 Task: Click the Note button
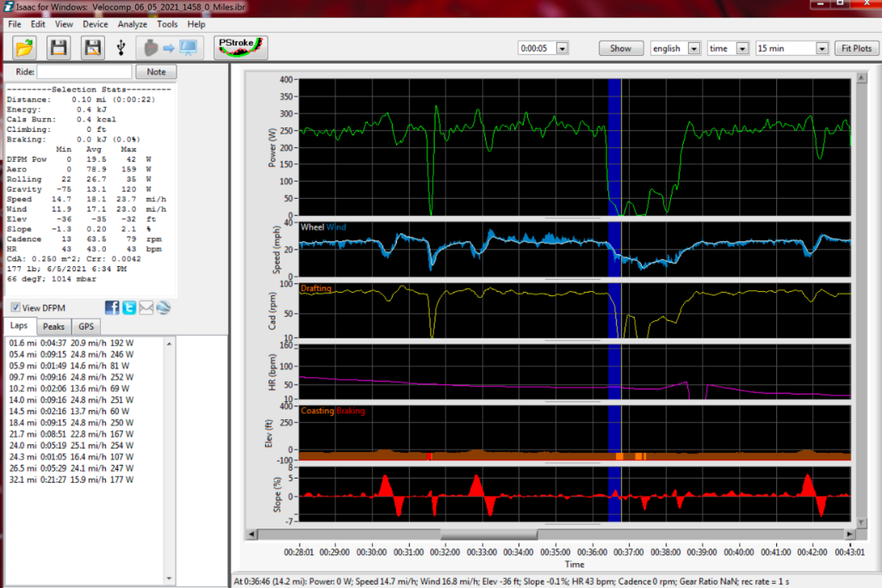coord(156,72)
